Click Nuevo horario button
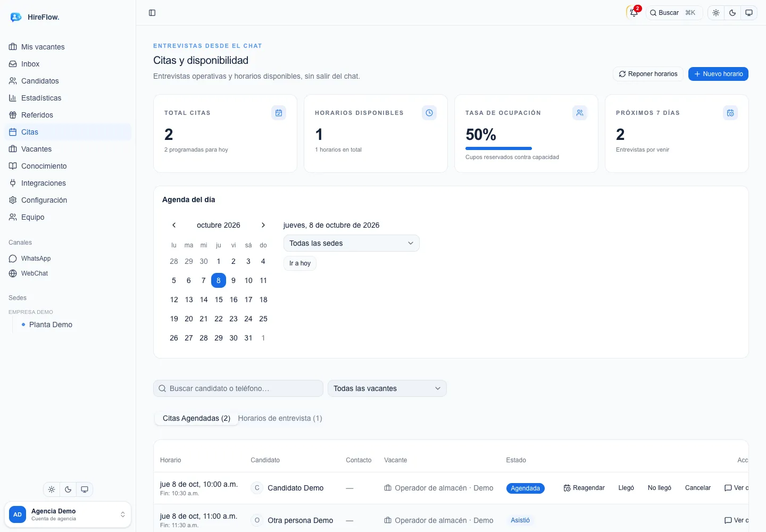 coord(718,74)
